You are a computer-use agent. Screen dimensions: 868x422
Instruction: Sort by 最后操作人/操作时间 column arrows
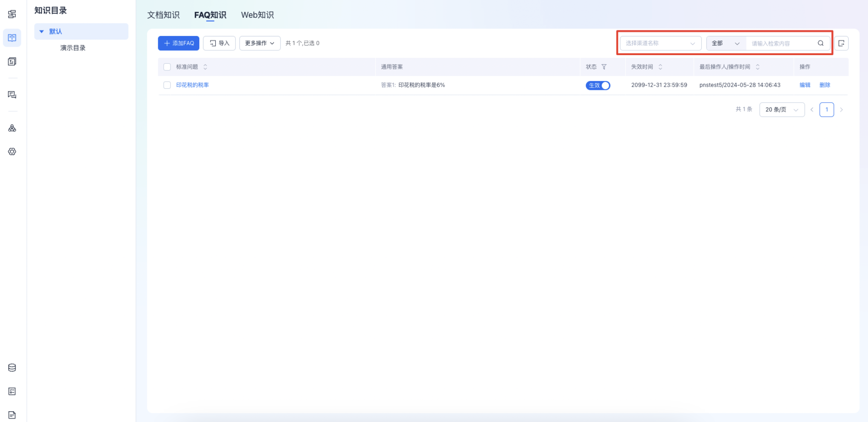click(758, 67)
